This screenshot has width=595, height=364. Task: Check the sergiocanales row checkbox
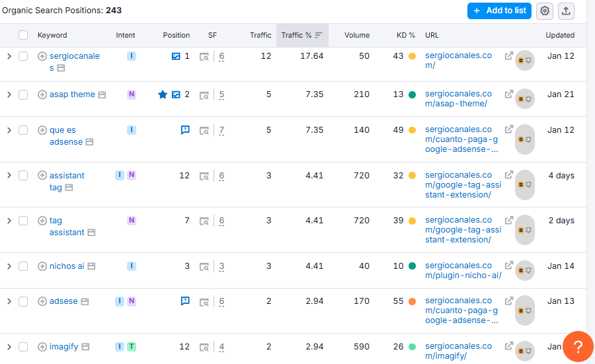[x=23, y=56]
